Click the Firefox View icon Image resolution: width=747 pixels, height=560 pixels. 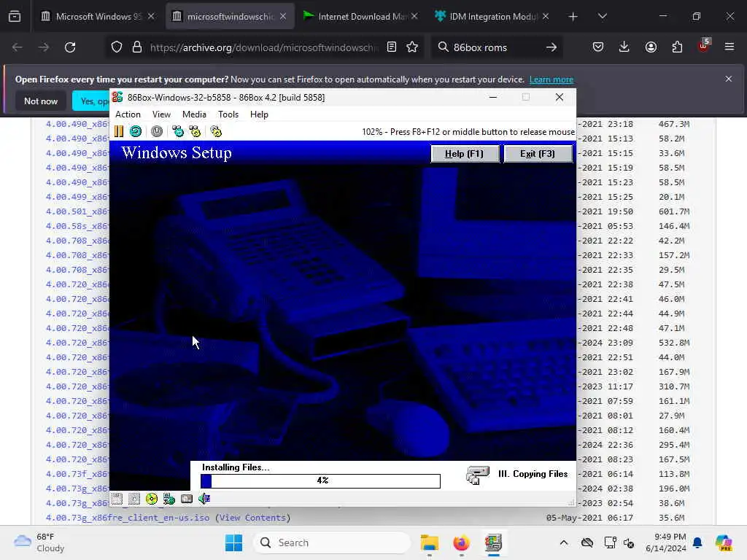15,17
